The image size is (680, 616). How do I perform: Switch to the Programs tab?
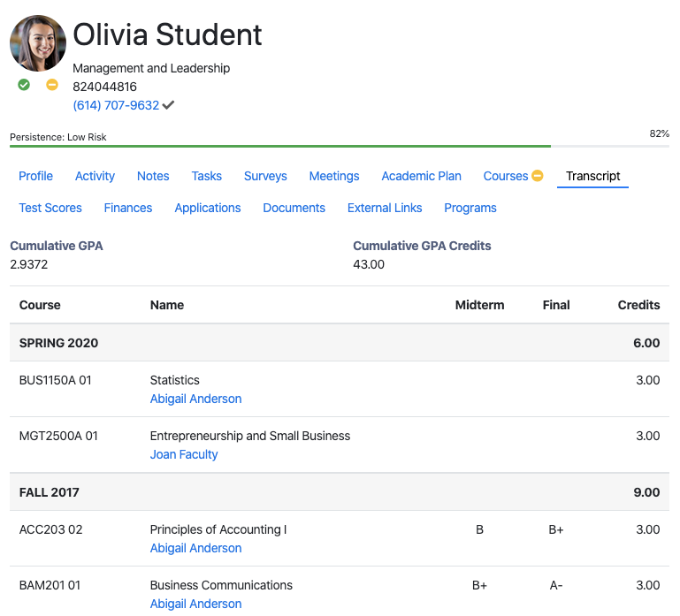click(470, 208)
